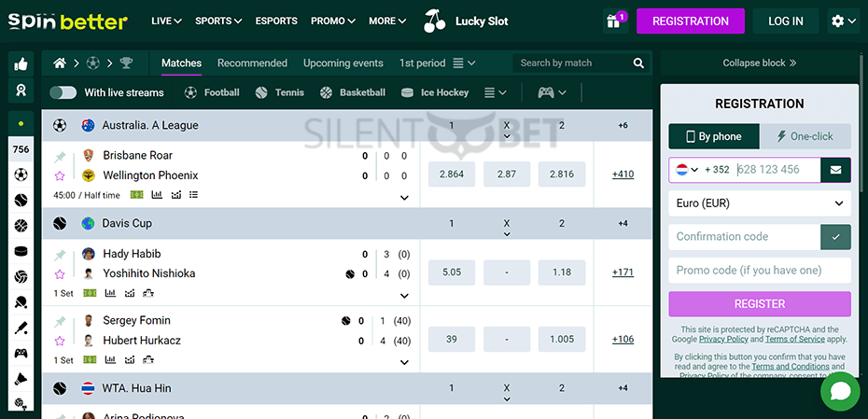Select the volleyball icon in left sidebar

21,276
